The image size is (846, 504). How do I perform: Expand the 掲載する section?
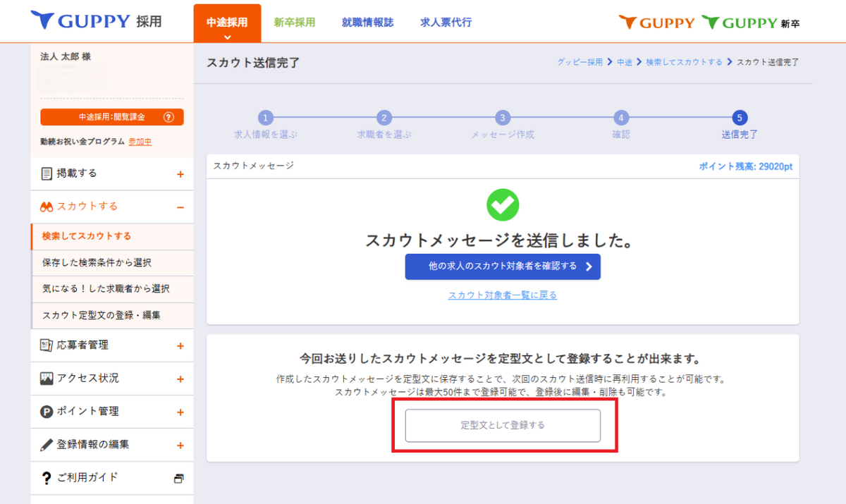coord(180,174)
